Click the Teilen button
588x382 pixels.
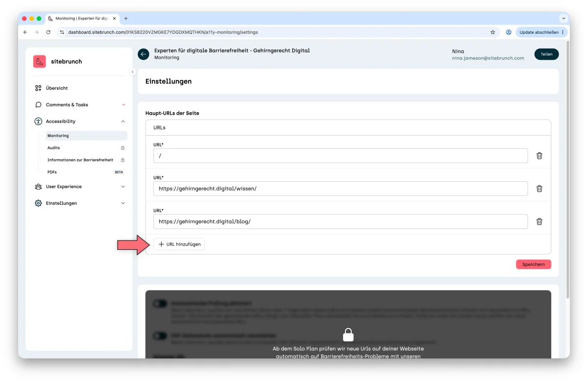click(546, 54)
